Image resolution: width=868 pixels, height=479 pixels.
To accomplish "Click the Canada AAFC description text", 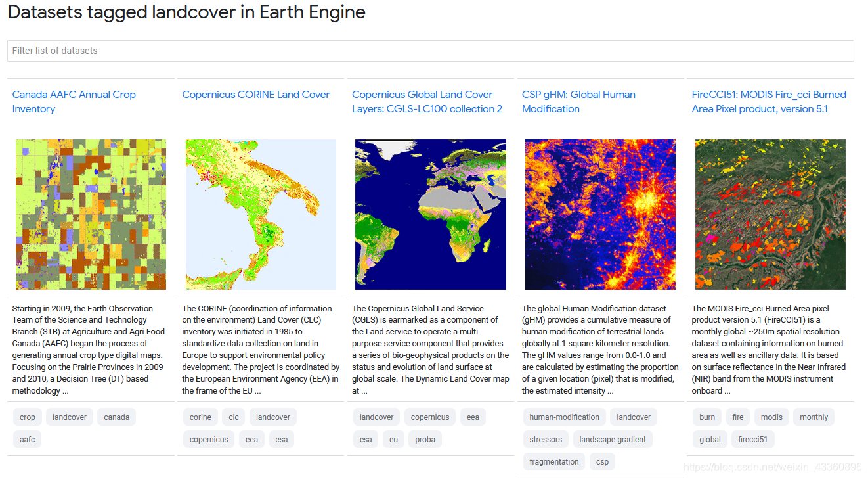I will pos(90,350).
